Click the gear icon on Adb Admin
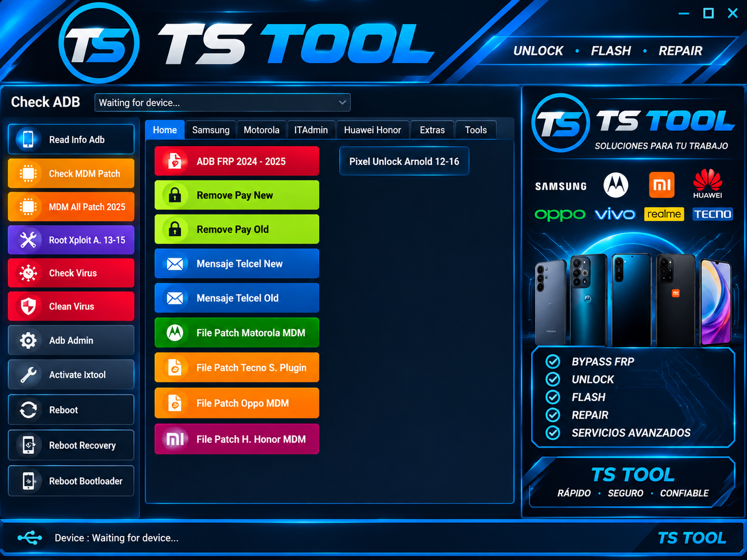 (28, 340)
